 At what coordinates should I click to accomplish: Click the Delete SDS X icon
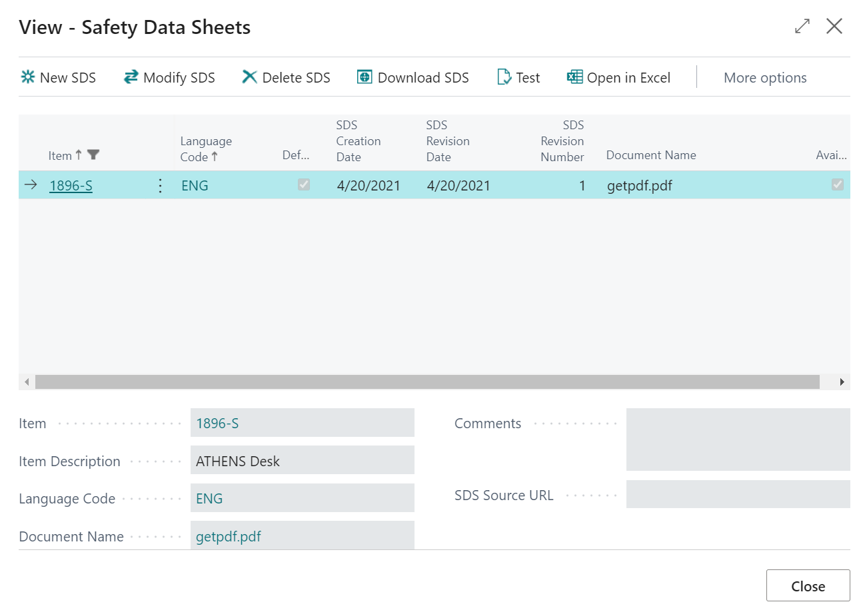point(249,77)
